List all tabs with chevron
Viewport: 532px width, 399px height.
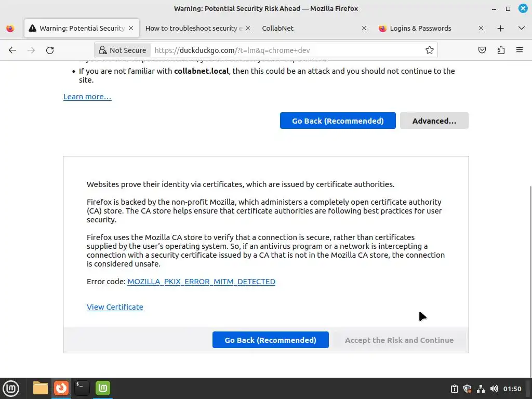pos(522,28)
